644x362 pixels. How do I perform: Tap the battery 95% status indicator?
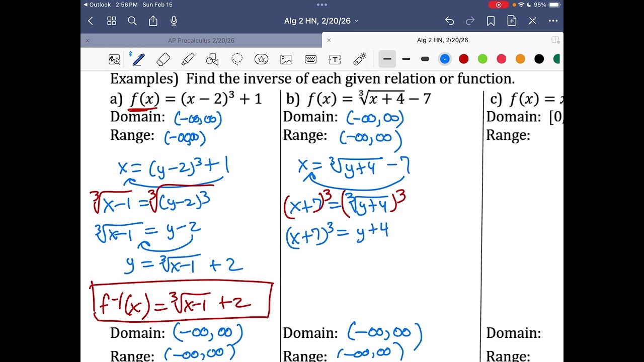(547, 5)
